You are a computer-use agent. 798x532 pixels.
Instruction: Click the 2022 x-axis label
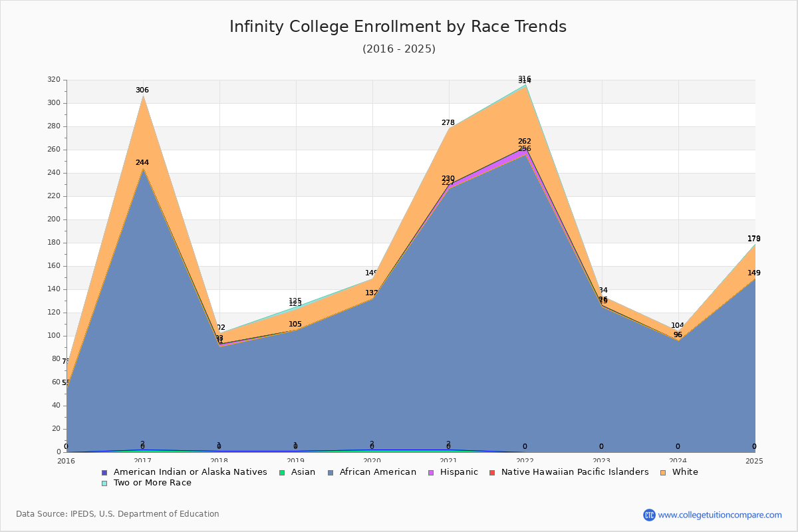tap(525, 461)
